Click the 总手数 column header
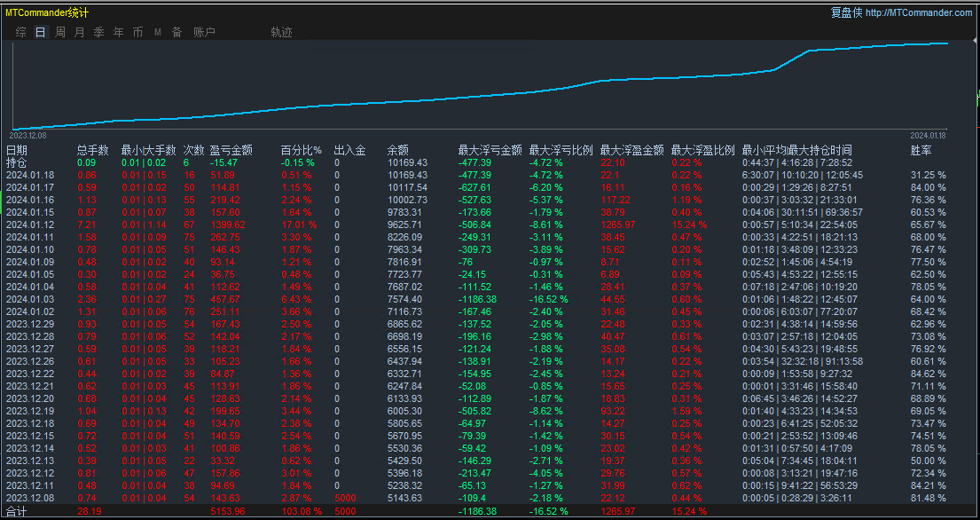Image resolution: width=980 pixels, height=520 pixels. (92, 150)
